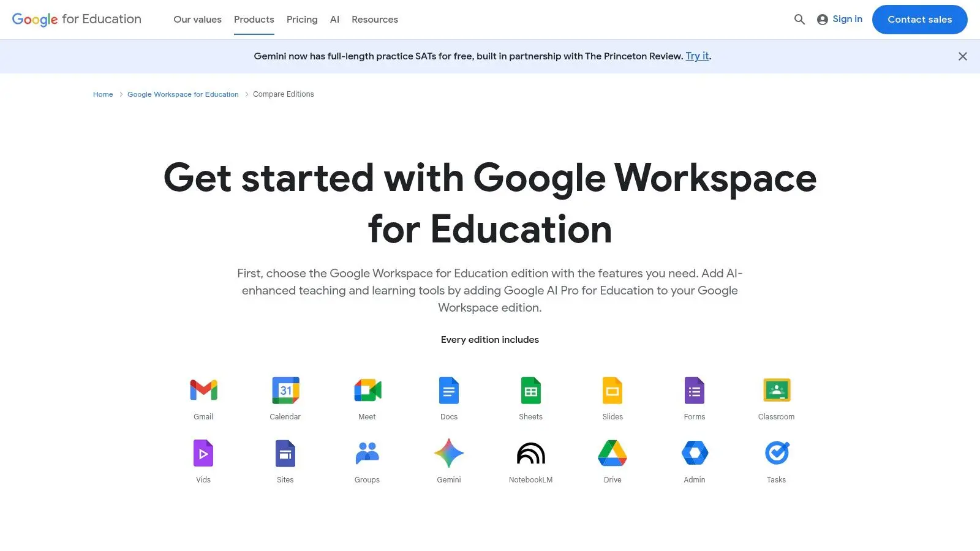Click the Docs icon
Viewport: 980px width, 551px height.
[x=449, y=390]
